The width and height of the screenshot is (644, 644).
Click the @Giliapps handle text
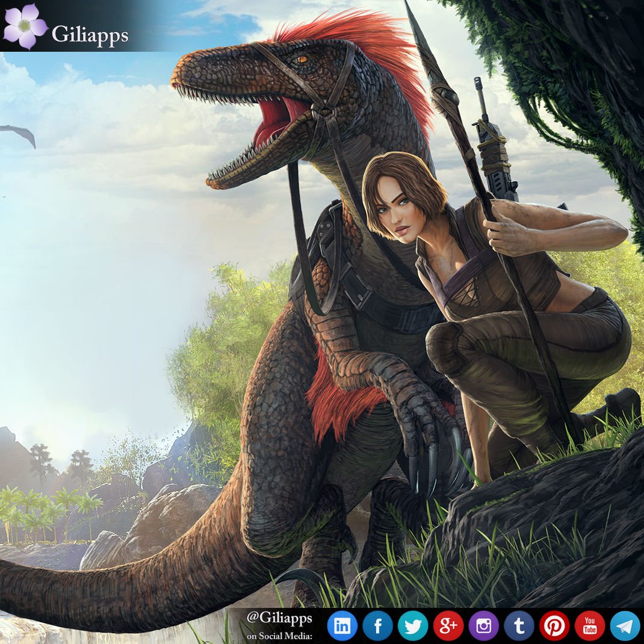click(279, 618)
